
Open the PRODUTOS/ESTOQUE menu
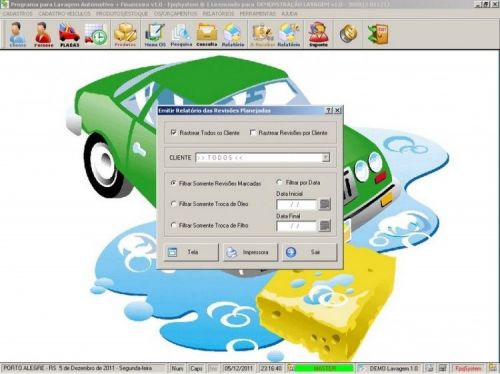point(122,14)
